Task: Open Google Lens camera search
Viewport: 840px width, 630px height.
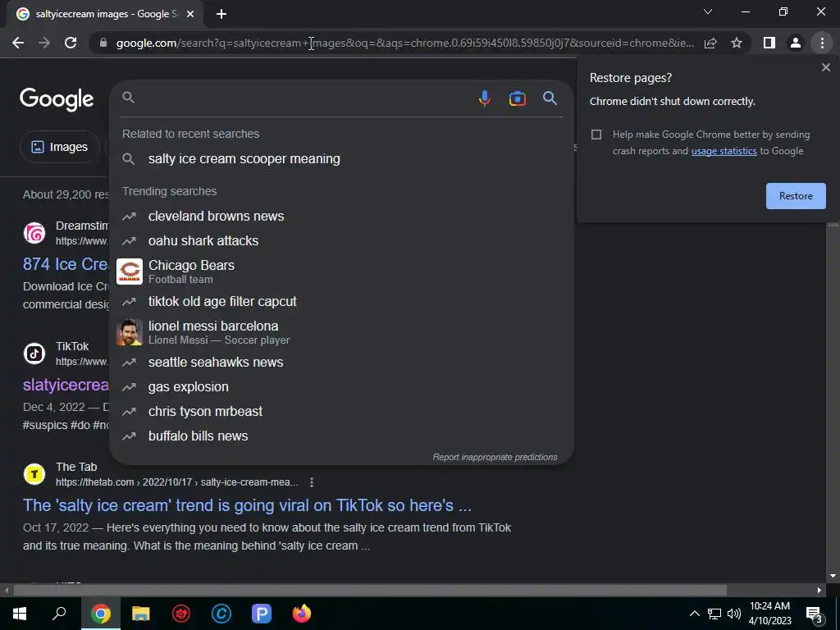Action: coord(517,98)
